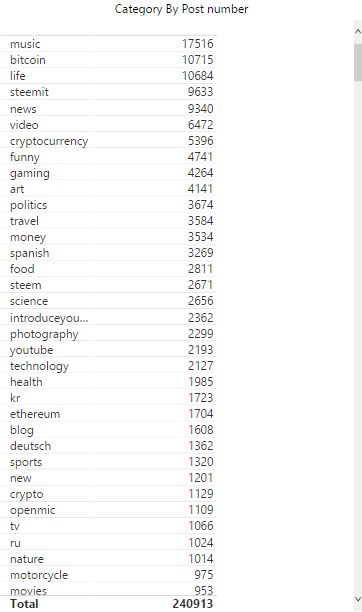Select the cryptocurrency row
Viewport: 362px width, 612px height.
coord(109,141)
